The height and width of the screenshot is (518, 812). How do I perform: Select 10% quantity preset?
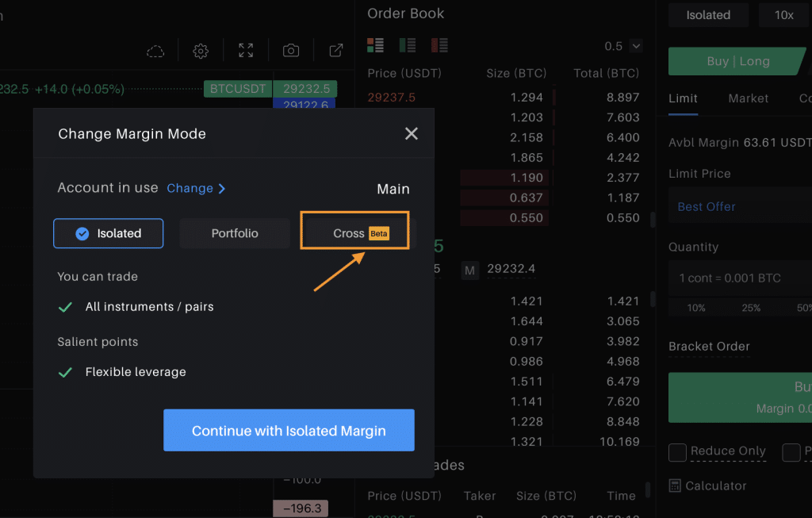[696, 308]
